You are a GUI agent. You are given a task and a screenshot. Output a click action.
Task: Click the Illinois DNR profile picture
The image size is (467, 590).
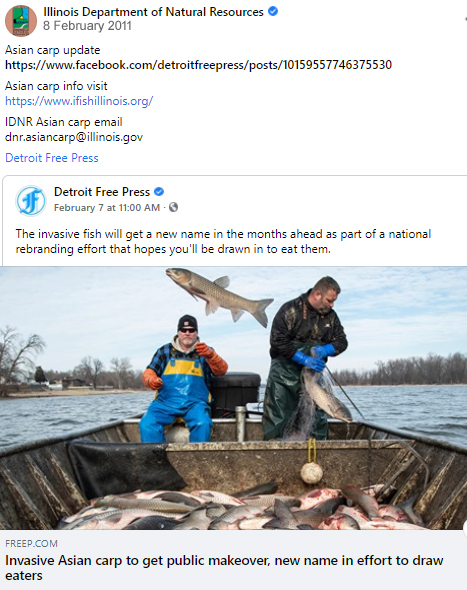click(x=21, y=21)
